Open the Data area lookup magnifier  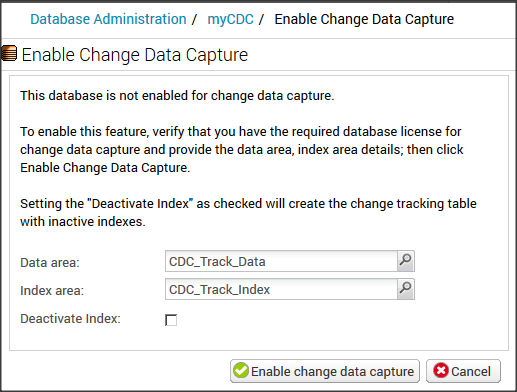point(406,261)
